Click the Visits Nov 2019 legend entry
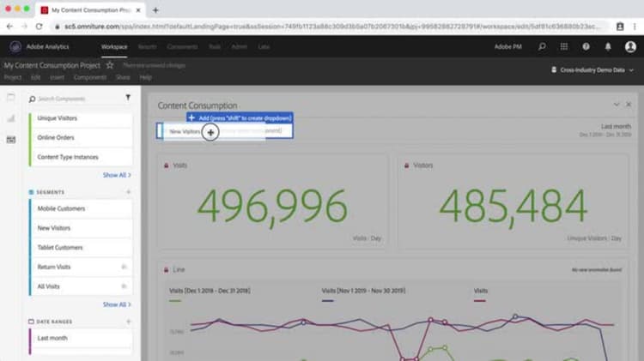This screenshot has width=644, height=361. point(363,291)
